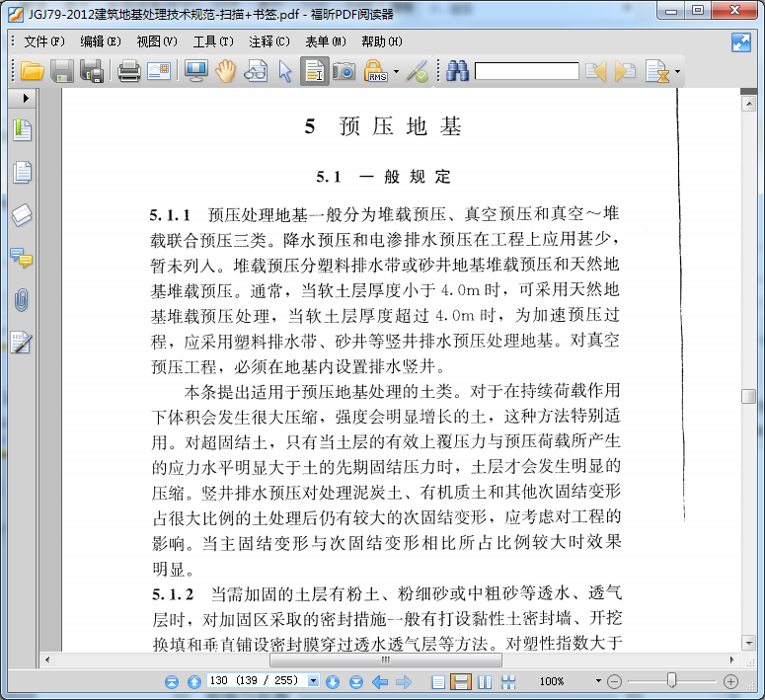The width and height of the screenshot is (765, 700).
Task: Select the Hand tool
Action: click(225, 71)
